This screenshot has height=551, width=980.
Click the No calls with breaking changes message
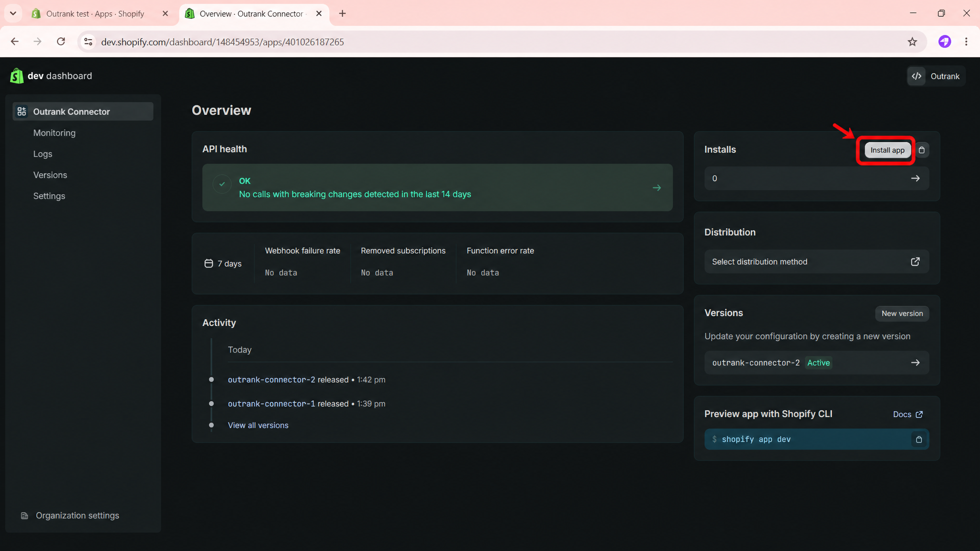click(x=355, y=194)
